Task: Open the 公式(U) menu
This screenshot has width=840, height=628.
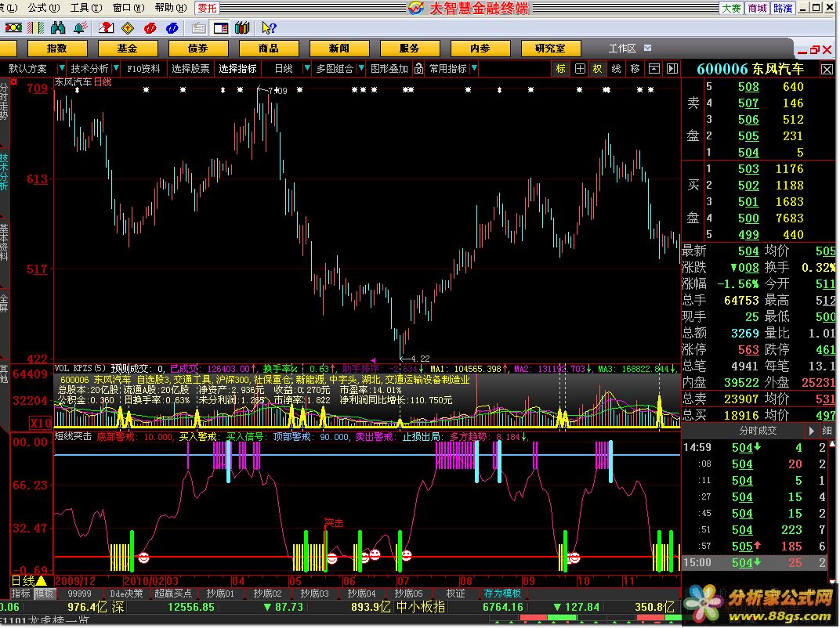Action: click(44, 8)
